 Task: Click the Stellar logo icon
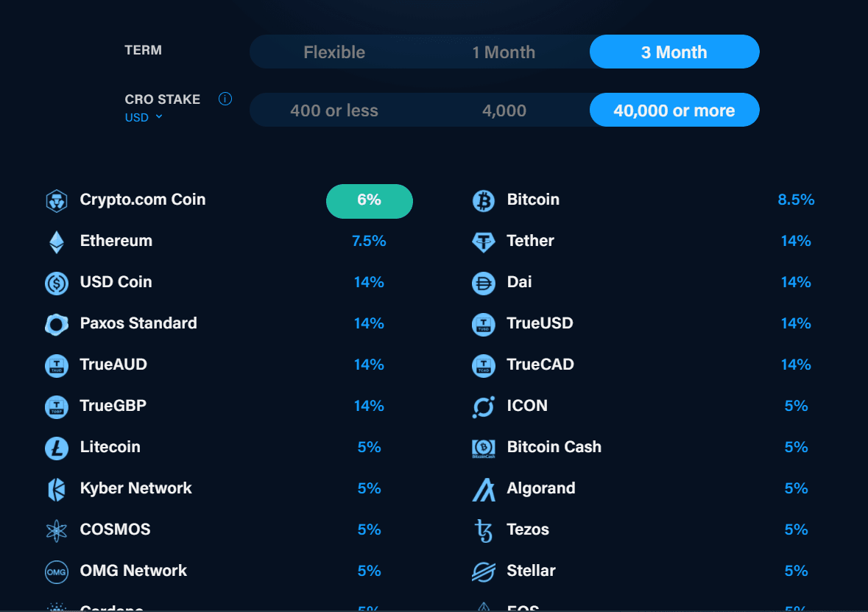[483, 571]
